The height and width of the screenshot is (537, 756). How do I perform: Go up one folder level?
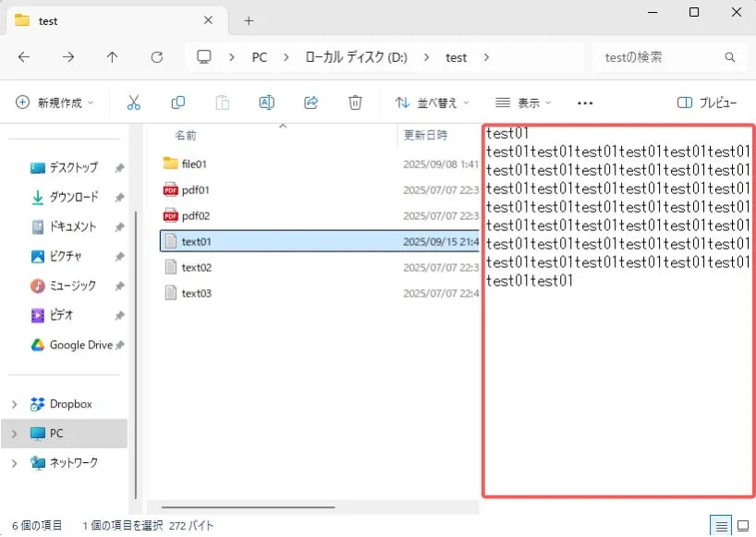[113, 57]
